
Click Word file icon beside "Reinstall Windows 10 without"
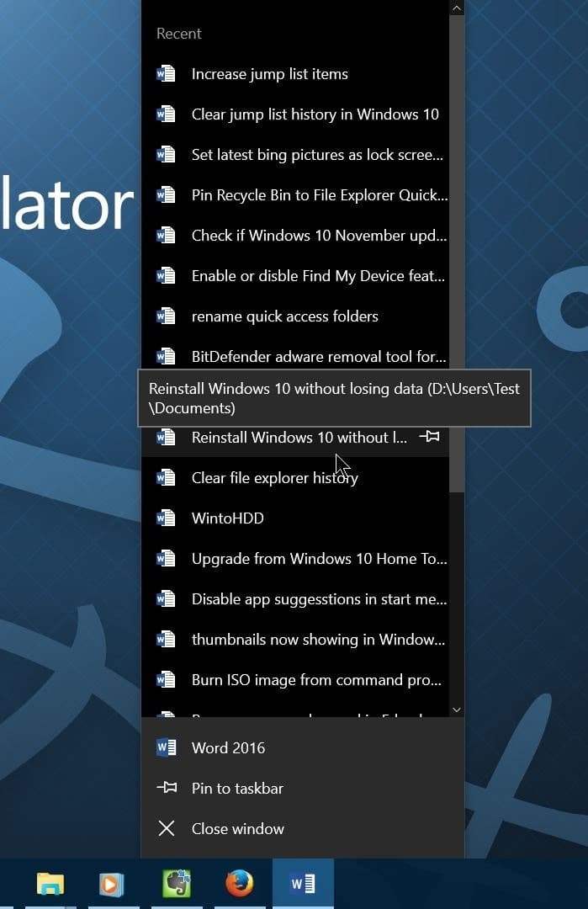click(167, 437)
